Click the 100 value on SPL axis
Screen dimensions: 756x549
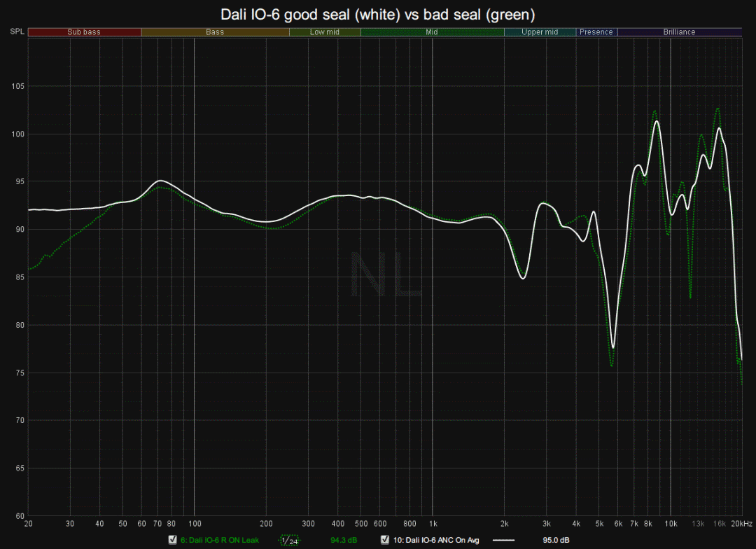click(x=17, y=134)
